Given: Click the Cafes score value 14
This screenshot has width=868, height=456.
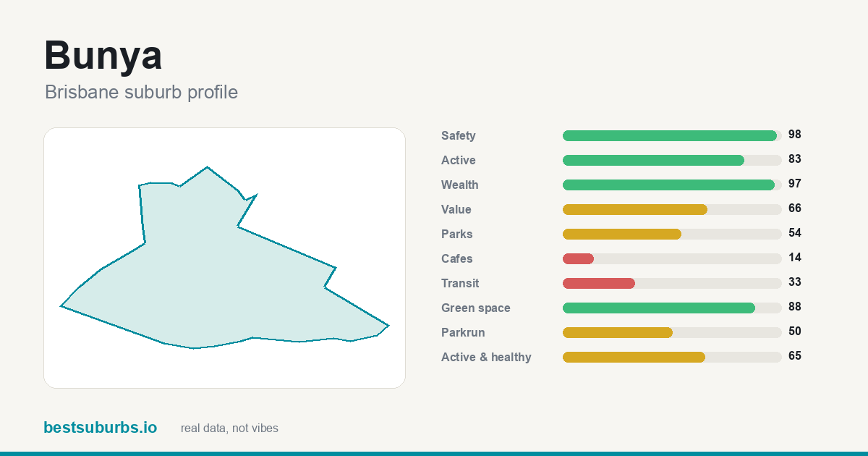Looking at the screenshot, I should click(795, 258).
